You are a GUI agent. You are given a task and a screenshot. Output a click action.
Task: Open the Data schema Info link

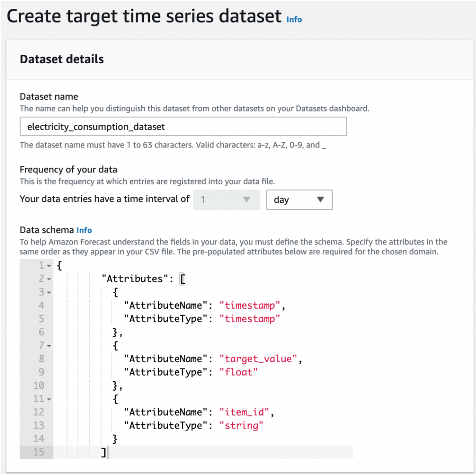click(x=84, y=230)
